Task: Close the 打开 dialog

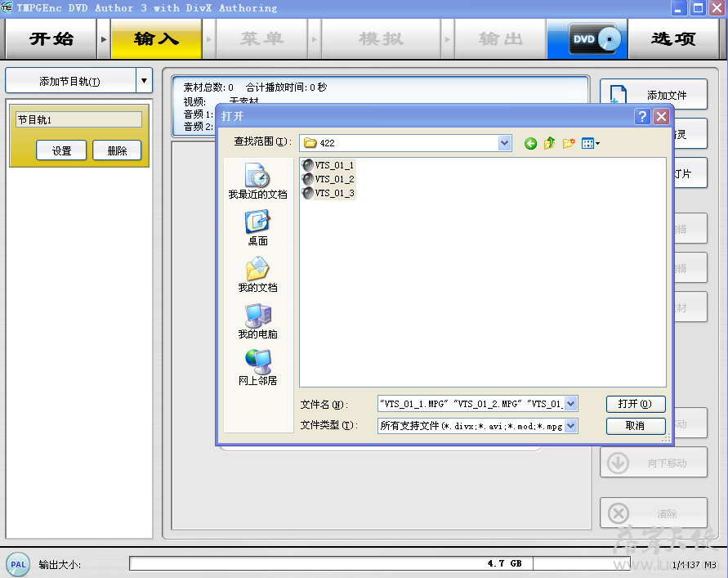Action: (661, 116)
